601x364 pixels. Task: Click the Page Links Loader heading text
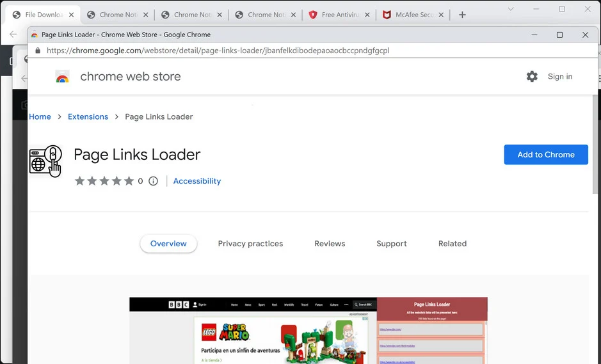click(x=137, y=154)
